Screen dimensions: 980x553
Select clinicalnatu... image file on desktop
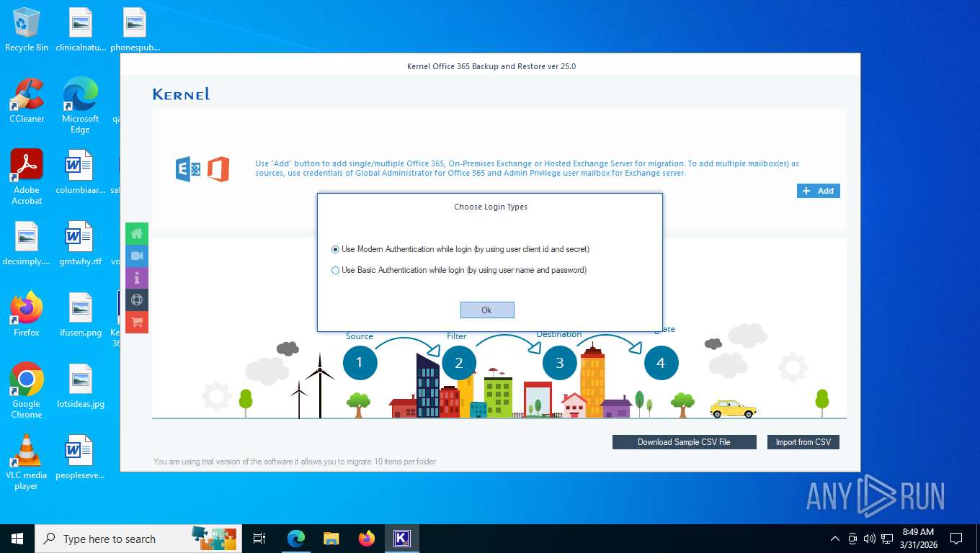point(81,30)
